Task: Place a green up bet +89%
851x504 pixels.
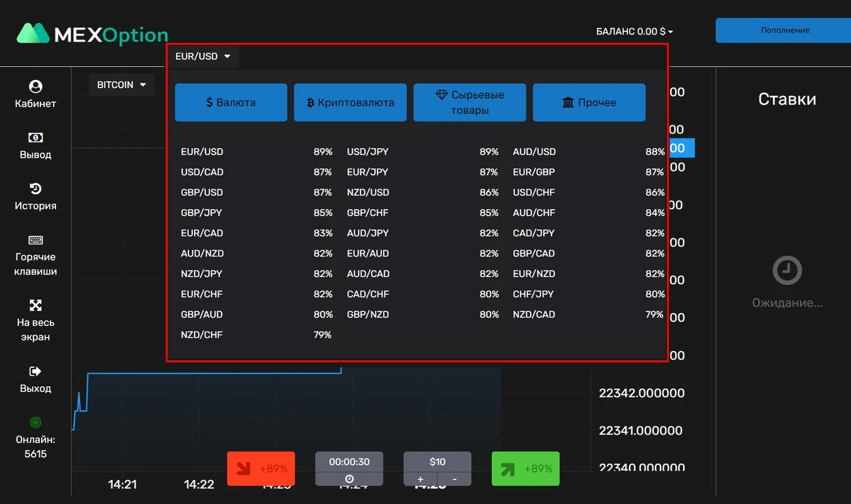Action: tap(526, 469)
